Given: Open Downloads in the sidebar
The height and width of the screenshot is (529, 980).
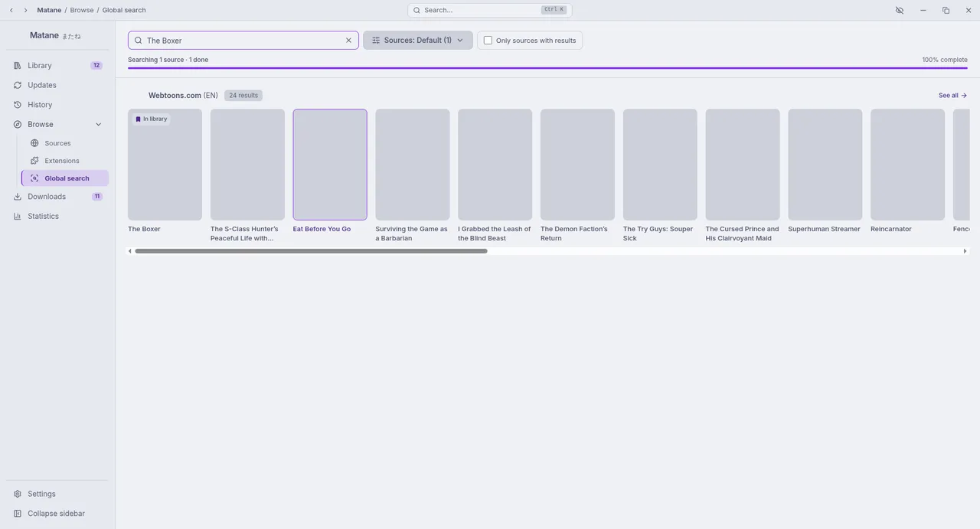Looking at the screenshot, I should click(x=57, y=197).
